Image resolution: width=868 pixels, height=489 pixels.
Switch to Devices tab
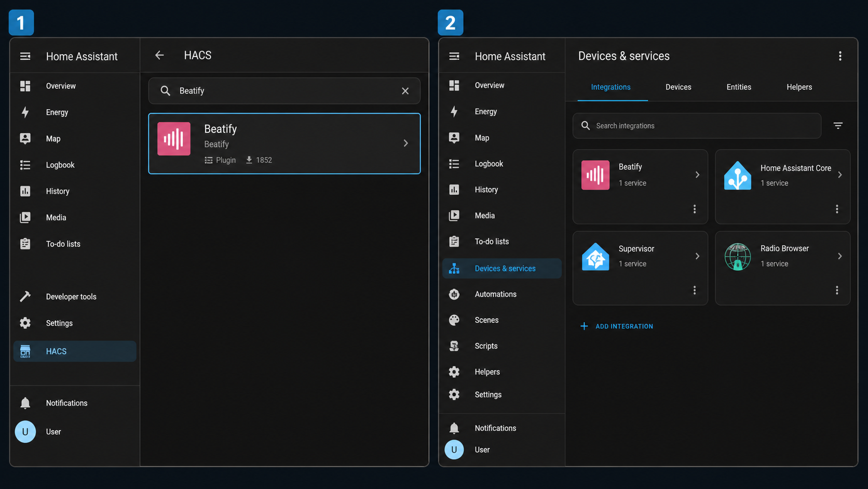click(678, 87)
